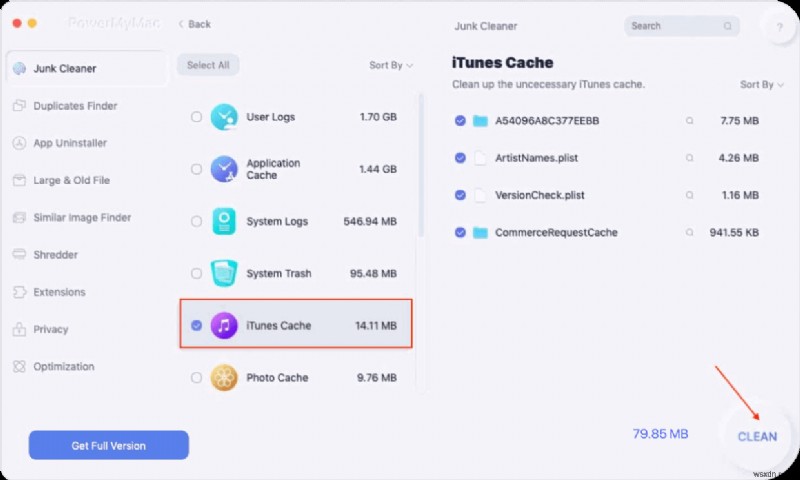Switch to App Uninstaller
800x480 pixels.
pos(70,143)
